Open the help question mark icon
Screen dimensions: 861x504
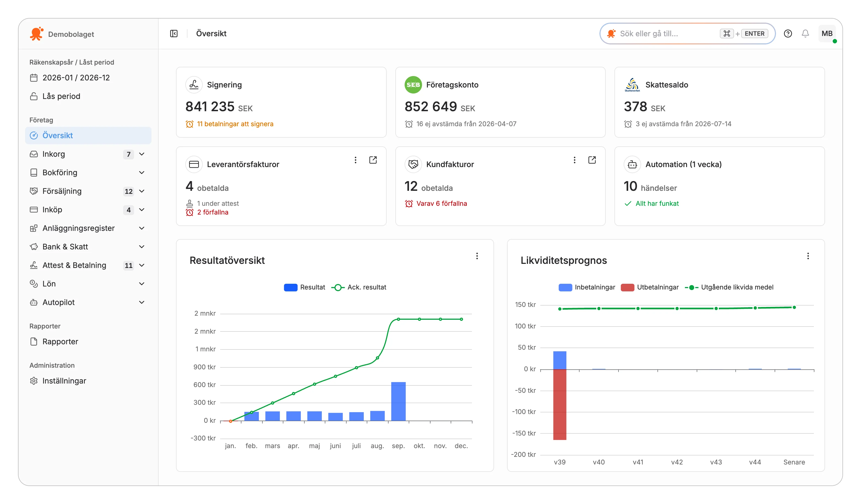pos(787,34)
